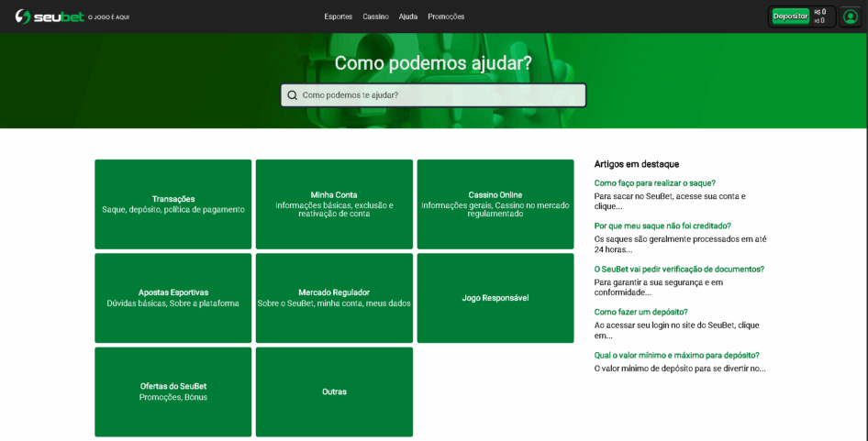Image resolution: width=868 pixels, height=441 pixels.
Task: Open the Promoções menu item
Action: tap(446, 17)
